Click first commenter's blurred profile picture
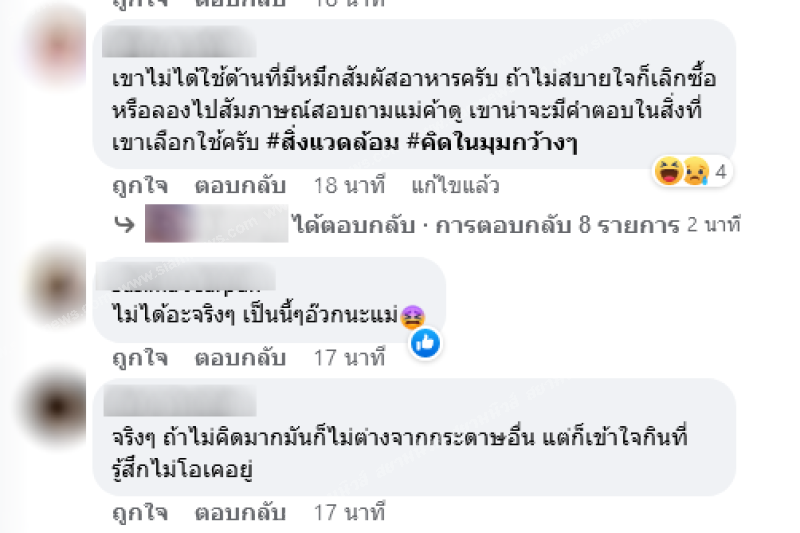This screenshot has height=533, width=800. 59,47
